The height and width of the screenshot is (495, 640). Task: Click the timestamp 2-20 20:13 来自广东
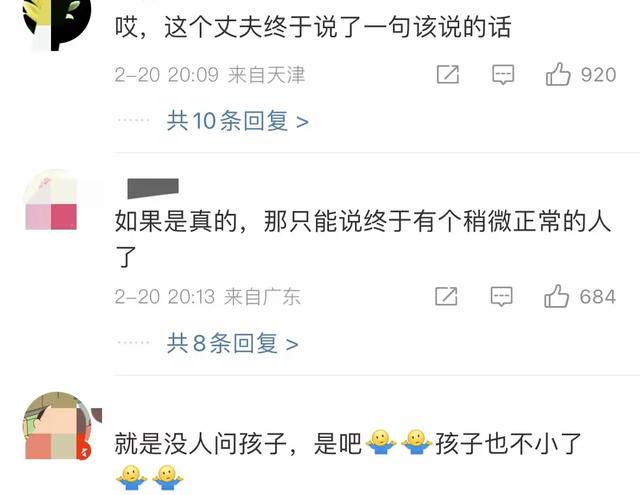click(x=208, y=297)
